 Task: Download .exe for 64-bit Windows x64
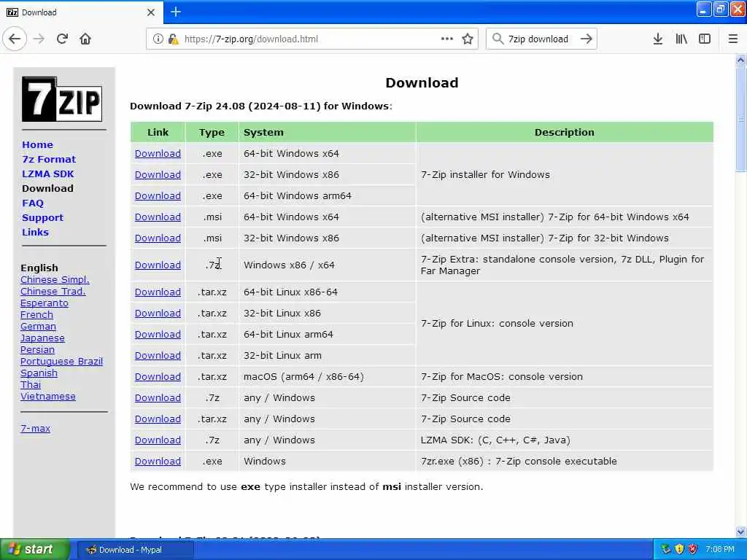coord(158,153)
